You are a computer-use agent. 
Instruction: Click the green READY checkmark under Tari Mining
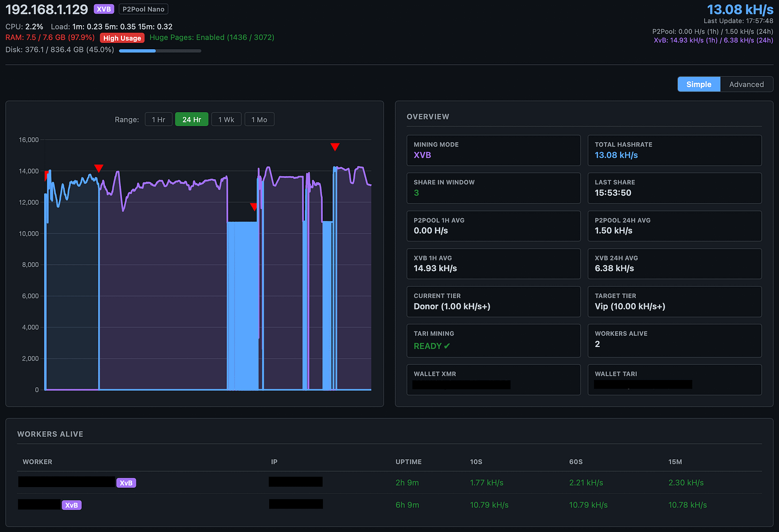click(x=446, y=346)
